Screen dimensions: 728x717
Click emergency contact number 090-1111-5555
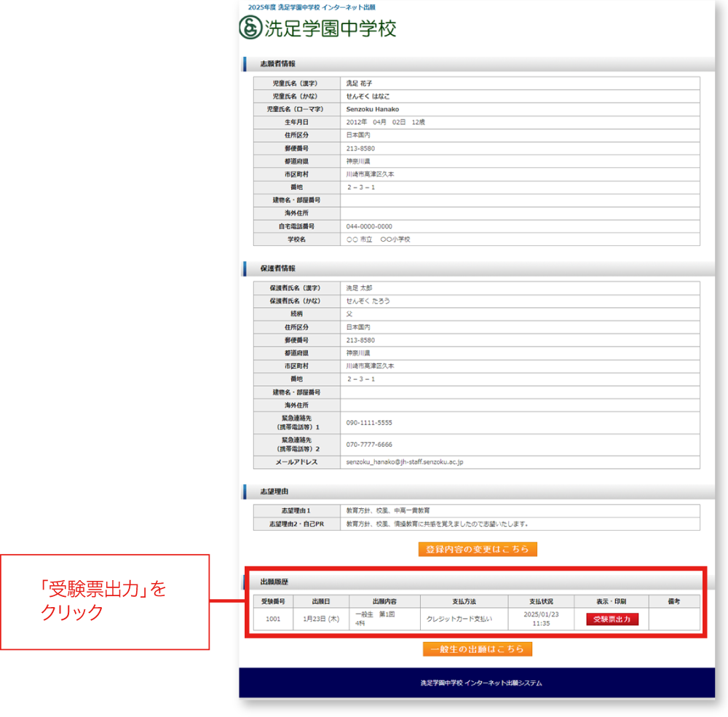pos(369,423)
